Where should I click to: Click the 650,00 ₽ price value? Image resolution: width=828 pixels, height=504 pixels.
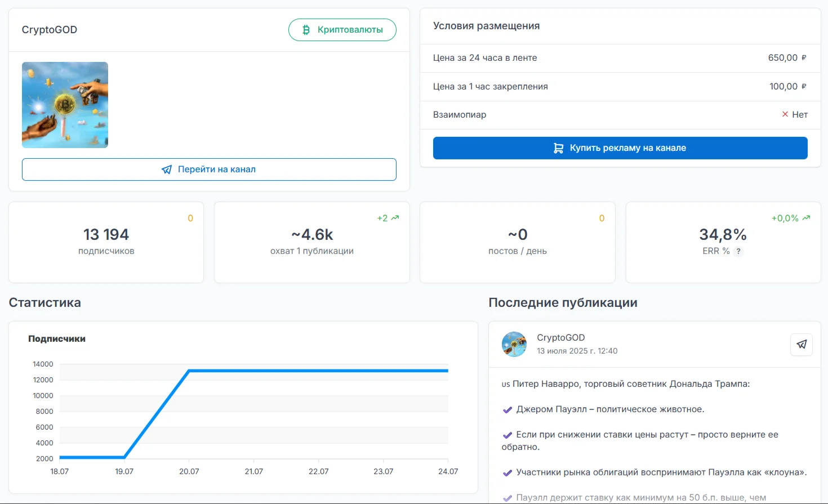click(x=787, y=57)
